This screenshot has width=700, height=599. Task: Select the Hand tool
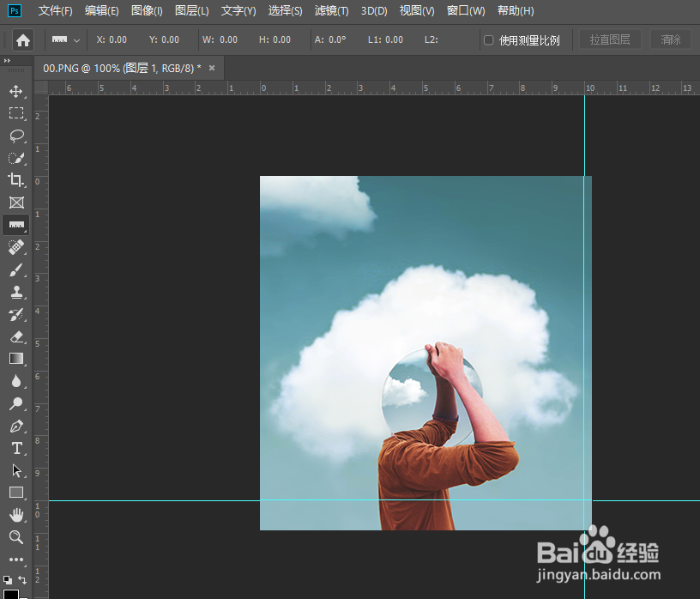click(x=16, y=515)
